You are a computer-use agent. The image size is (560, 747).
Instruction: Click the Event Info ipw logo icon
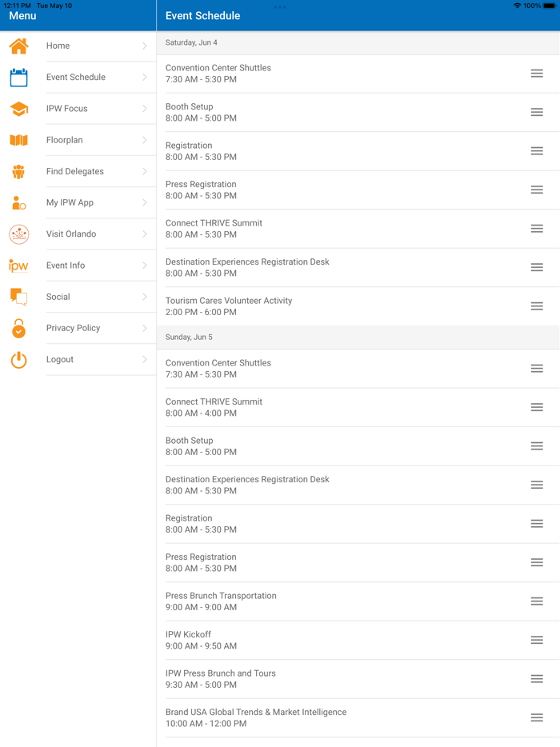[18, 266]
